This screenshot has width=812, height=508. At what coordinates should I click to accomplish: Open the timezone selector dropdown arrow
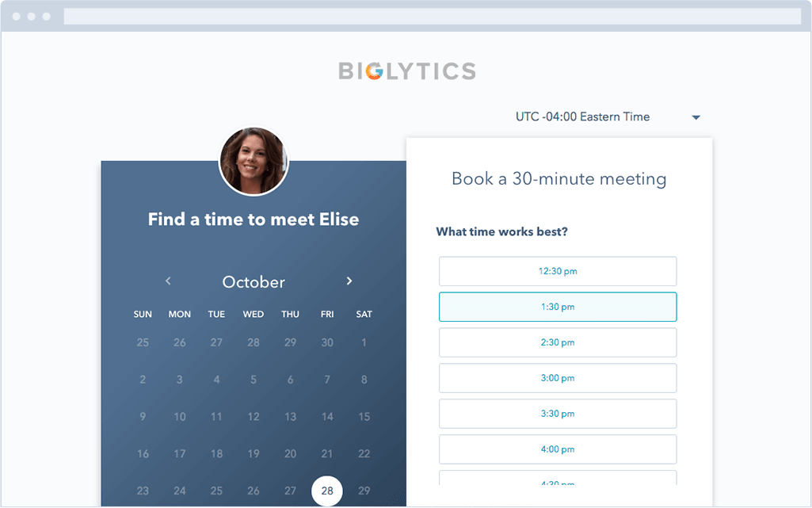click(696, 116)
